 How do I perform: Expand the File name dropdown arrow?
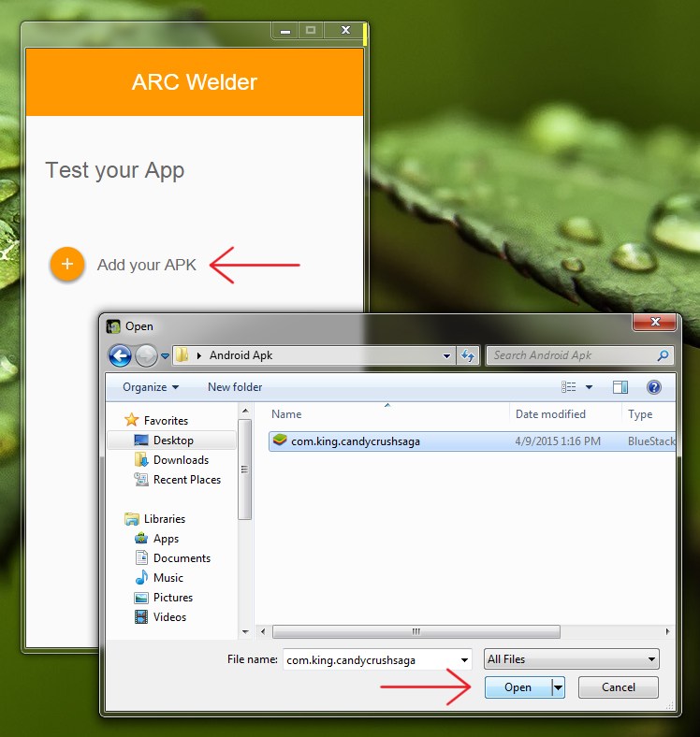pyautogui.click(x=464, y=660)
